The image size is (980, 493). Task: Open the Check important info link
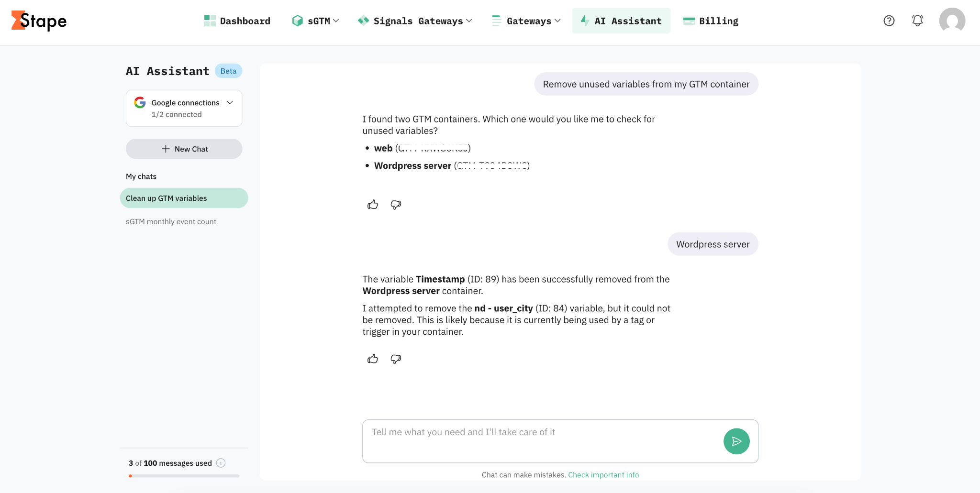603,475
